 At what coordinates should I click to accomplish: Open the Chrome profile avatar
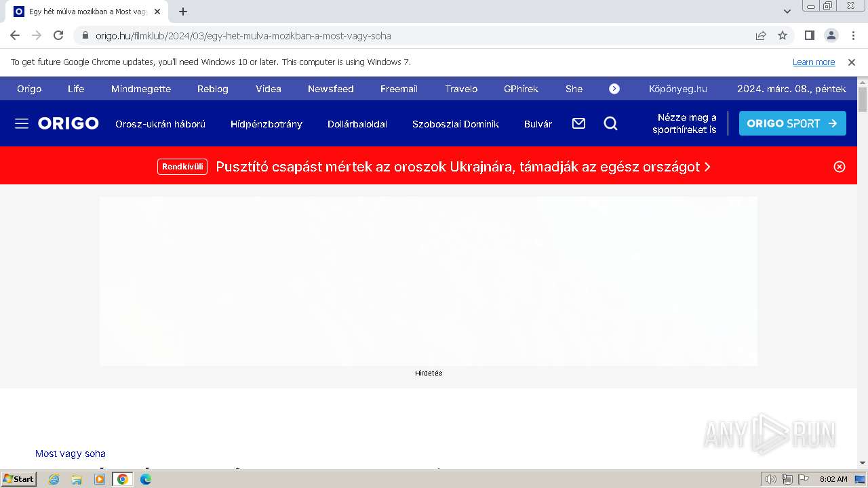coord(831,35)
